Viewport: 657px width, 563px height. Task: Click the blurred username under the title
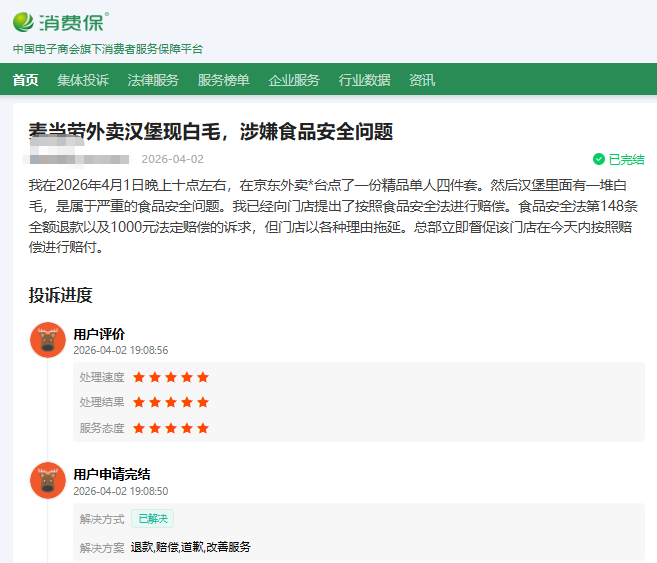pyautogui.click(x=78, y=159)
